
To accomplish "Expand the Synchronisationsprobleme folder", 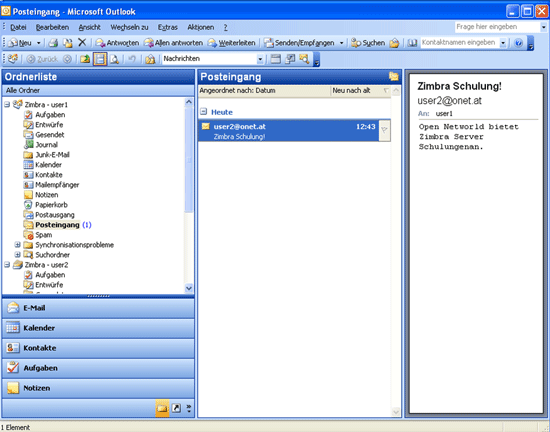I will (x=18, y=245).
